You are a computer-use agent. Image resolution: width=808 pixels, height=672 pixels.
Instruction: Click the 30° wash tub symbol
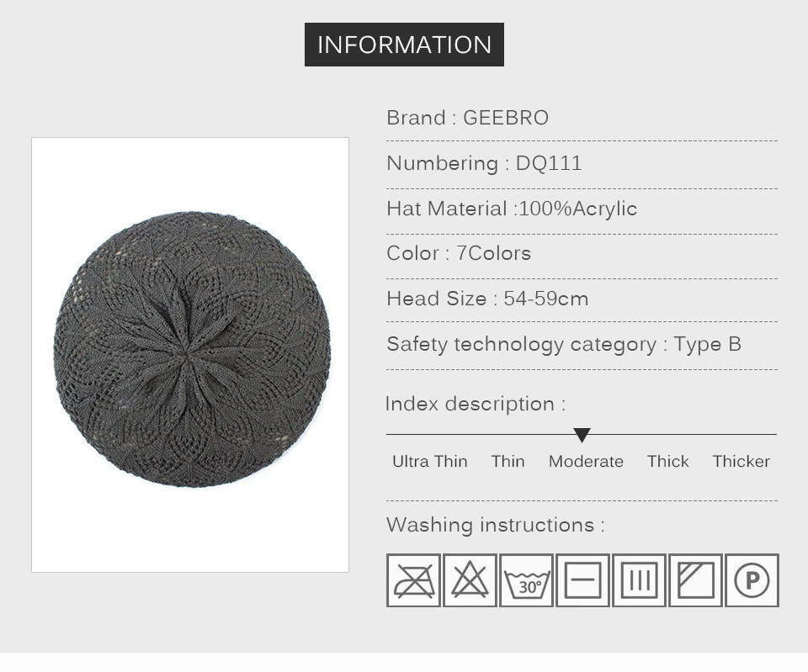click(526, 580)
